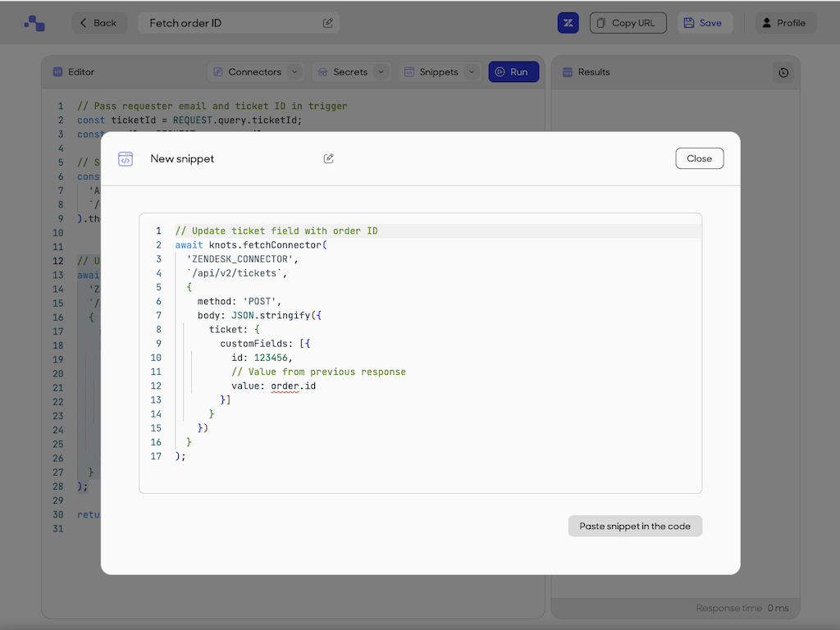Click the app logo in the top-left corner

tap(34, 22)
